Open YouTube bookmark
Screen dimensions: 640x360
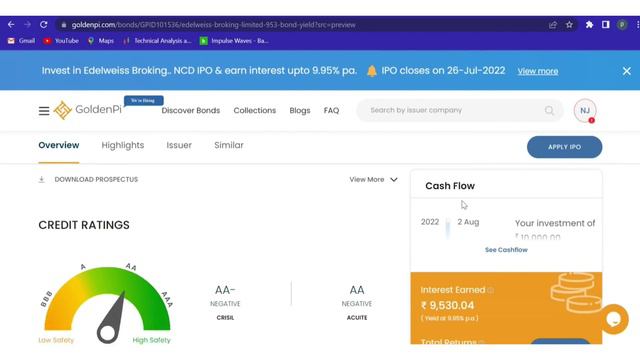click(61, 41)
